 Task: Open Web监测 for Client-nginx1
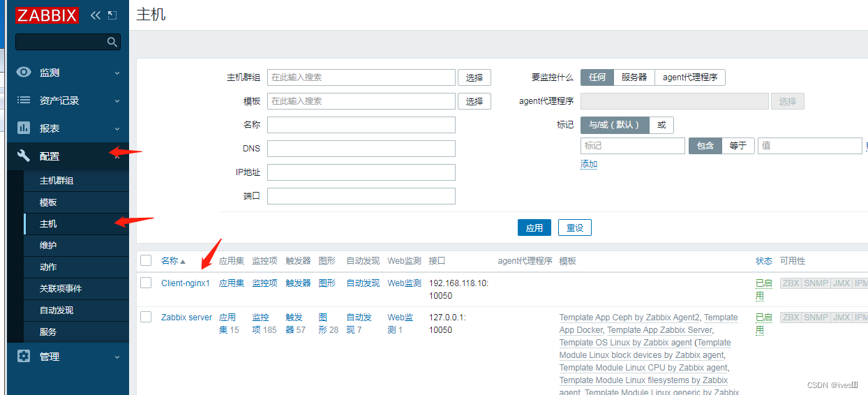click(405, 283)
